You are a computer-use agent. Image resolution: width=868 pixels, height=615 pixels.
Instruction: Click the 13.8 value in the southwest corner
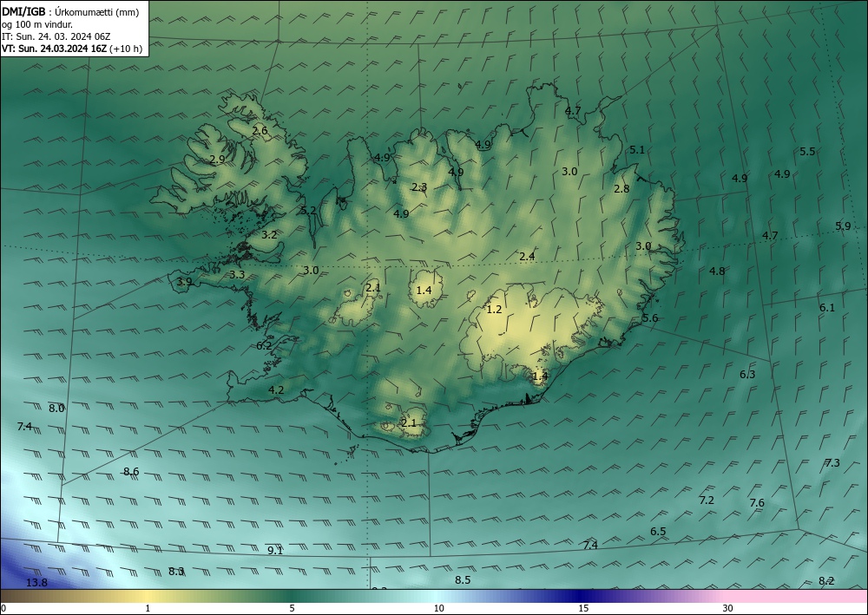pyautogui.click(x=36, y=582)
